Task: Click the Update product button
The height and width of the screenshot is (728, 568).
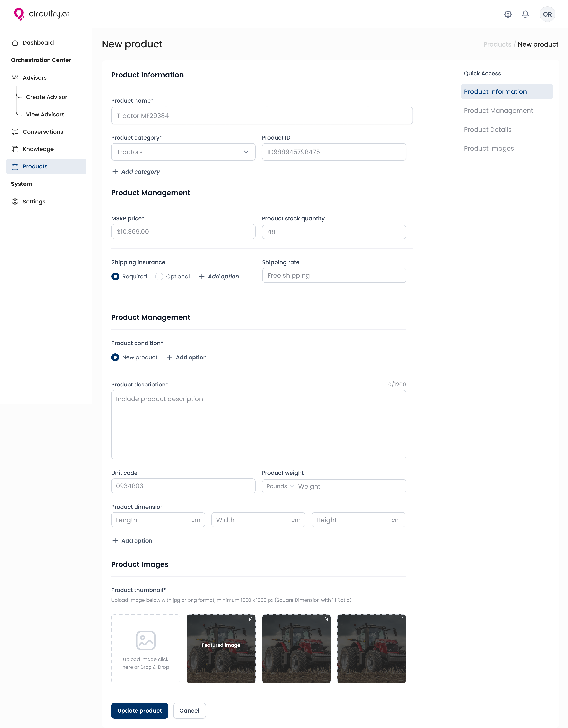Action: [x=139, y=711]
